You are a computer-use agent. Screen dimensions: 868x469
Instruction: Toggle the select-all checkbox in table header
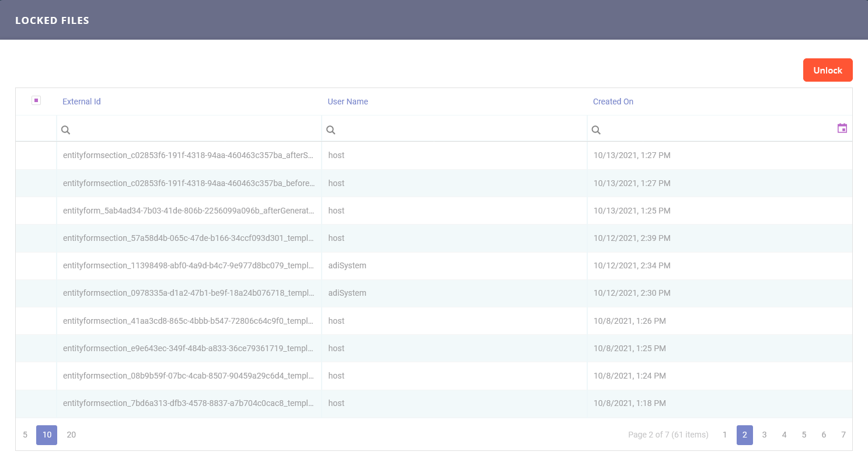36,100
